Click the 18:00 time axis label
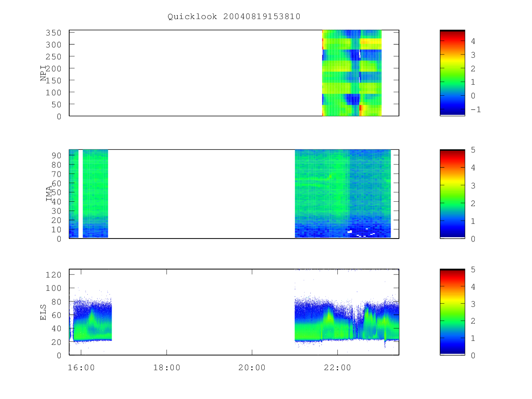Image resolution: width=532 pixels, height=399 pixels. 167,368
